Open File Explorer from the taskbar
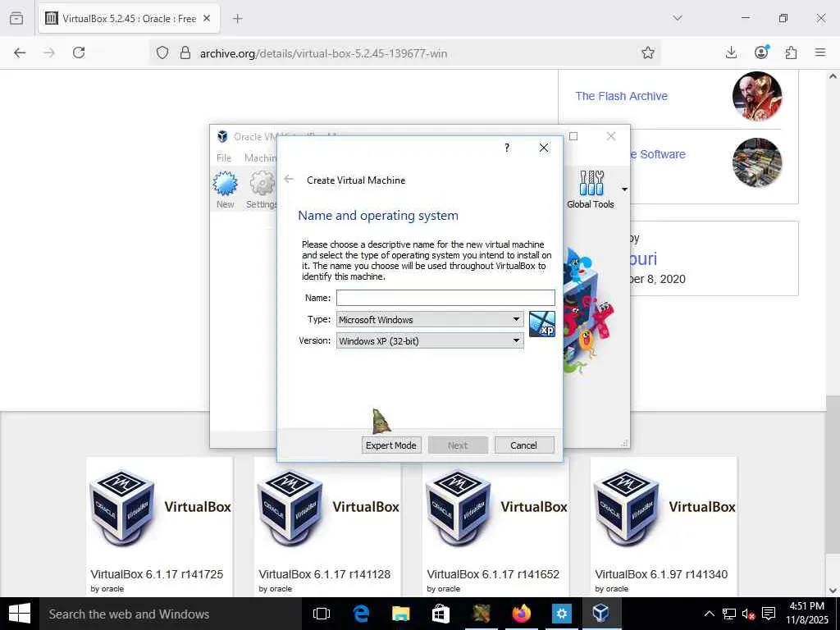This screenshot has height=630, width=840. click(400, 614)
